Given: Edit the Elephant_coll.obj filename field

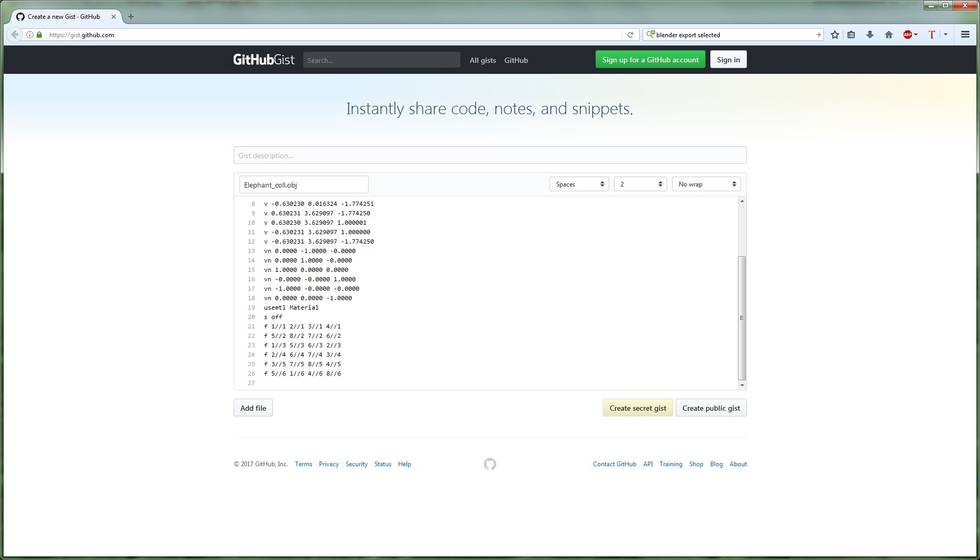Looking at the screenshot, I should click(304, 184).
